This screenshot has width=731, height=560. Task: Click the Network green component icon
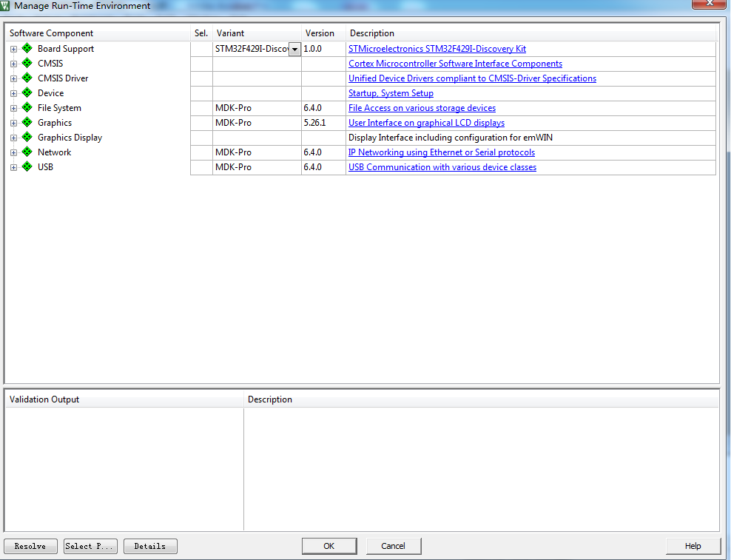click(27, 152)
